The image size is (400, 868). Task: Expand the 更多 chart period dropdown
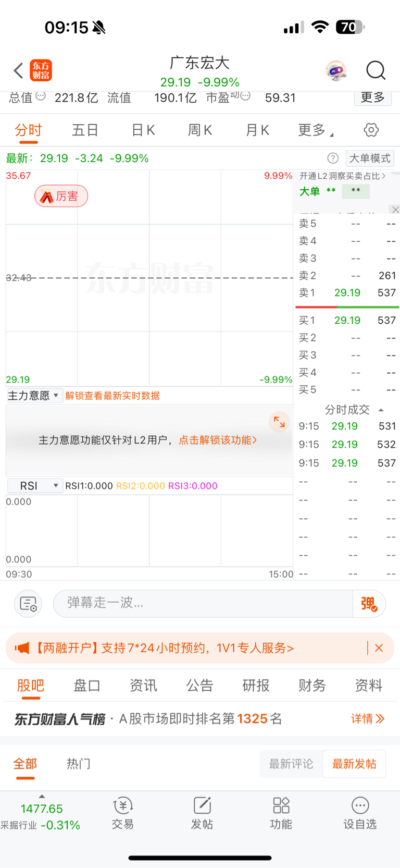tap(316, 130)
